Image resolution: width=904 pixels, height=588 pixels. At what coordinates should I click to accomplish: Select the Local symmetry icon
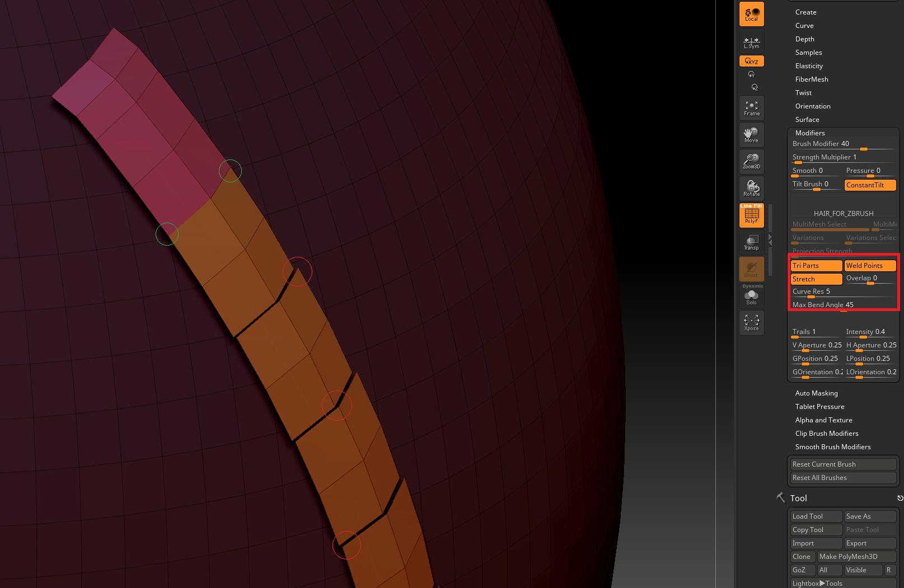(751, 14)
